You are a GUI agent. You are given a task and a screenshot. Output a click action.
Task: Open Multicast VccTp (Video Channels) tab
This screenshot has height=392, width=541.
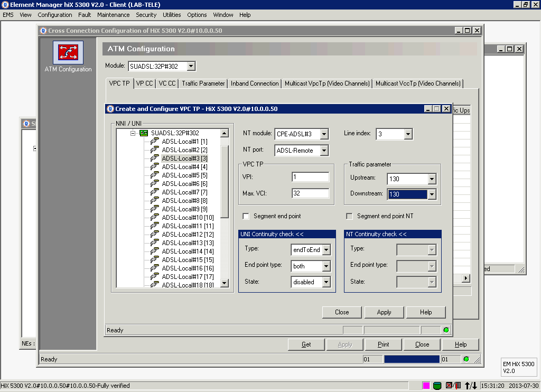[x=418, y=83]
